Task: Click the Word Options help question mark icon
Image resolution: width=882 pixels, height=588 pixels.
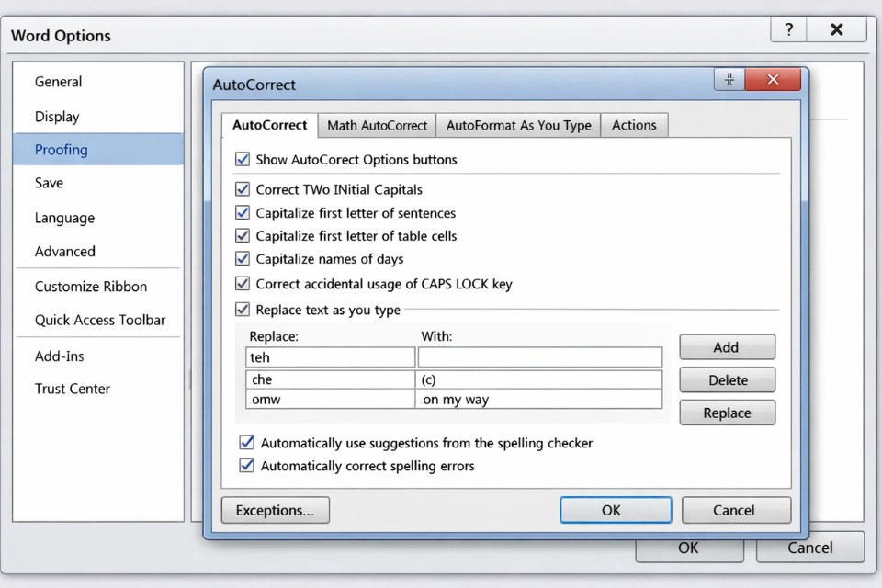Action: [788, 29]
